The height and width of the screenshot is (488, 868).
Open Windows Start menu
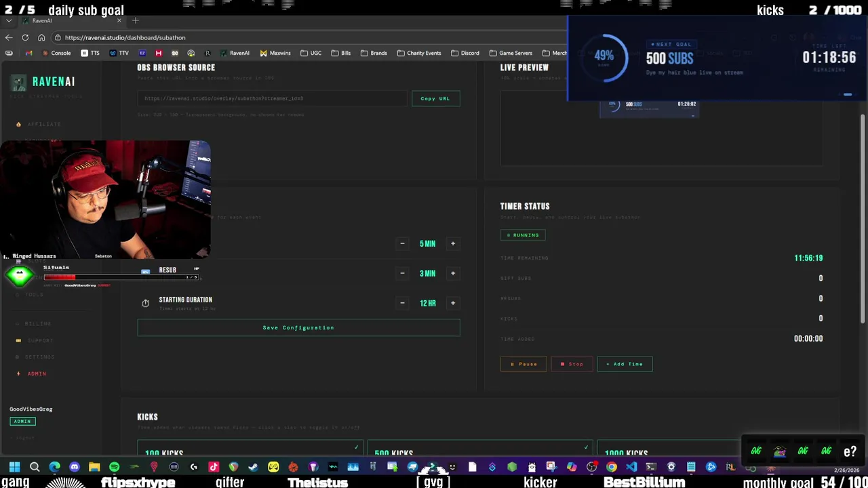click(14, 467)
